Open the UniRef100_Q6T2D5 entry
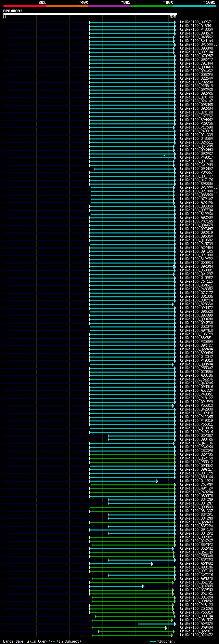219x644 pixels. (x=196, y=146)
